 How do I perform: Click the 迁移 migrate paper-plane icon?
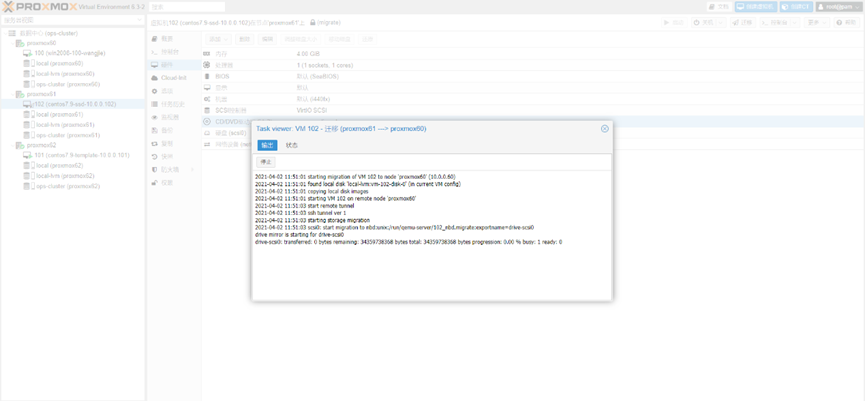[735, 23]
